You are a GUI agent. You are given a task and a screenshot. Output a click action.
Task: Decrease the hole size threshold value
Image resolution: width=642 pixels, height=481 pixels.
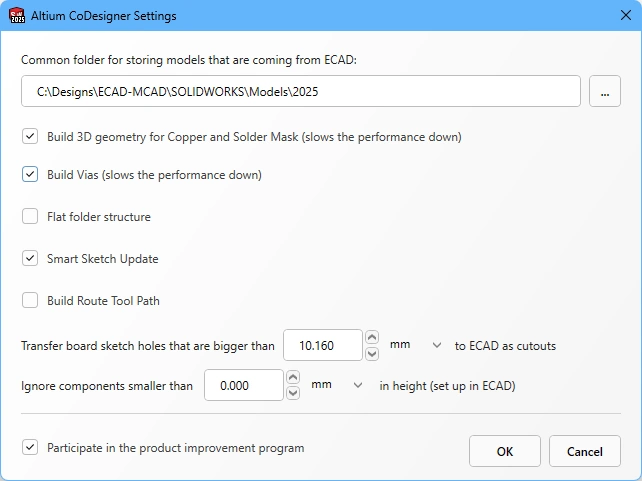click(x=372, y=353)
